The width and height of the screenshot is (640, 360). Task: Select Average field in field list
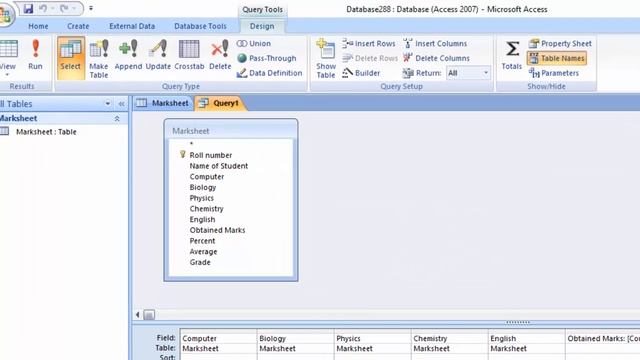pyautogui.click(x=203, y=251)
